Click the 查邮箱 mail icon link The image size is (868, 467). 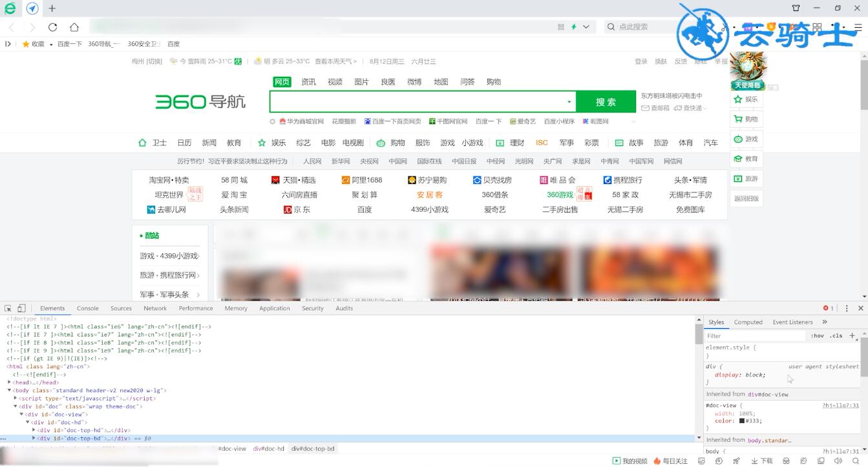[655, 108]
